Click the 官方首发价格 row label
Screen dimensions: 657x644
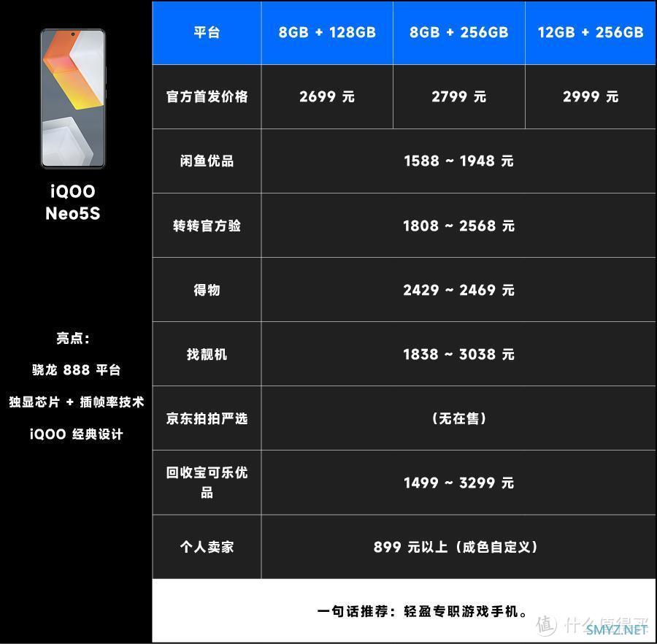[207, 97]
